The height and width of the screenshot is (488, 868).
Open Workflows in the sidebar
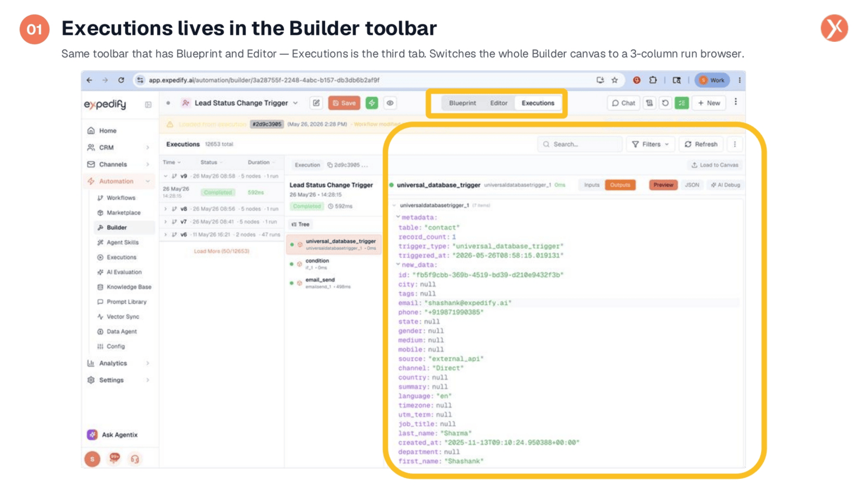point(121,198)
